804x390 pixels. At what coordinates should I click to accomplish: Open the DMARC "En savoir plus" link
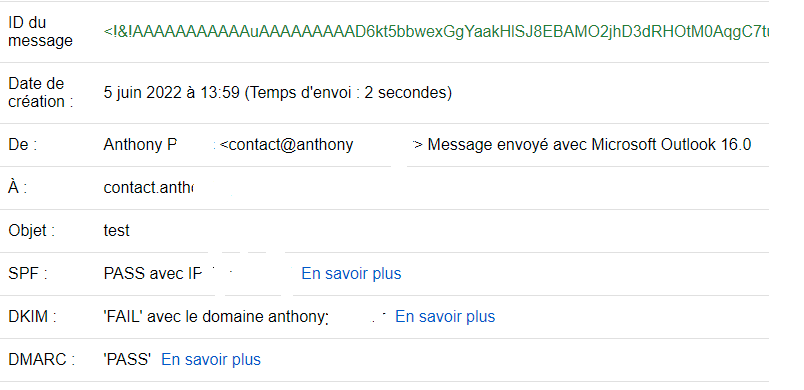click(x=211, y=360)
